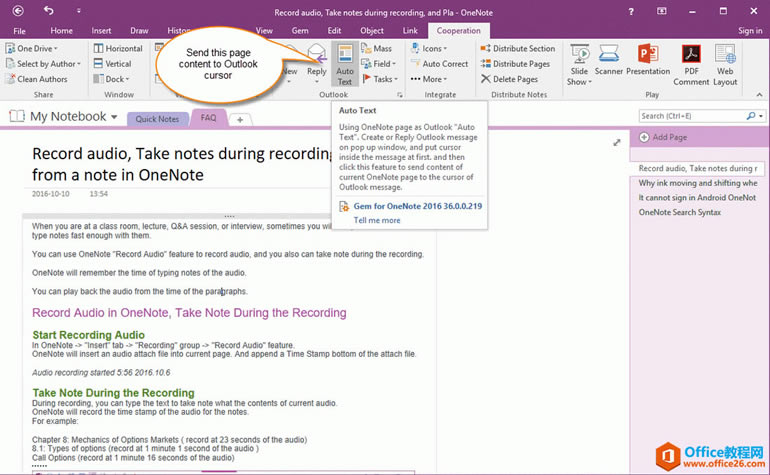Click the Add Page plus icon
This screenshot has height=475, width=770.
[644, 138]
